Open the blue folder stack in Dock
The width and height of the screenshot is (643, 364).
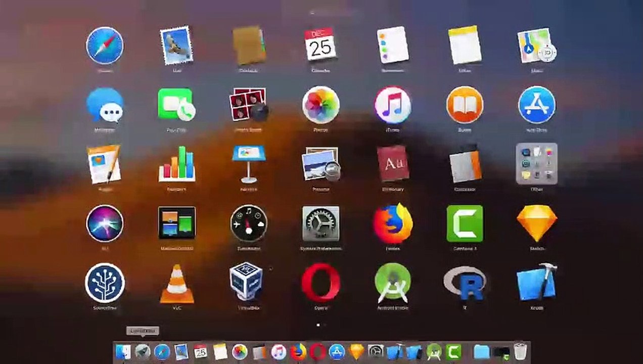click(x=482, y=351)
